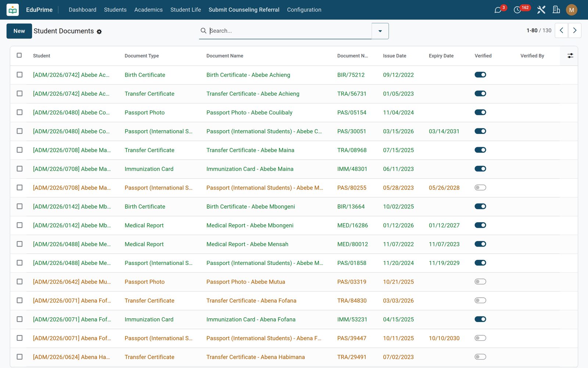Open the user avatar M menu
588x368 pixels.
pyautogui.click(x=571, y=10)
